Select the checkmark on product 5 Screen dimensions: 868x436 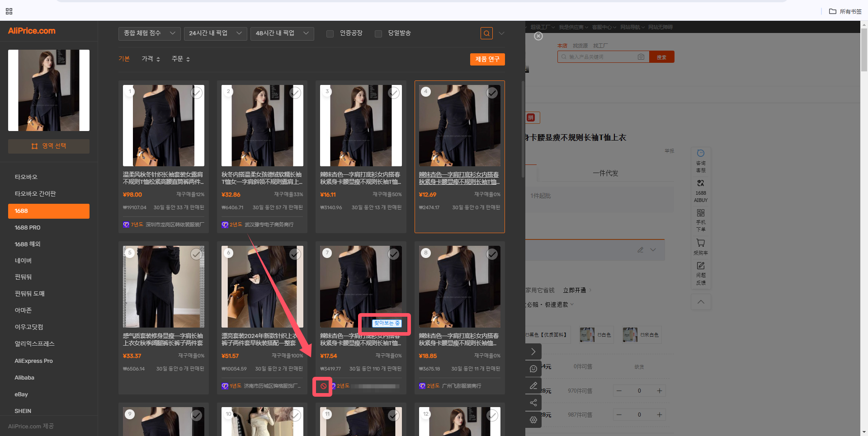(x=196, y=254)
